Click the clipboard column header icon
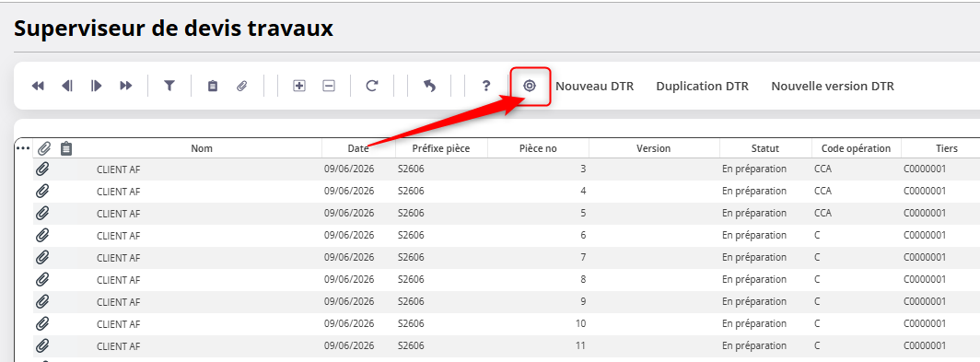 click(67, 149)
